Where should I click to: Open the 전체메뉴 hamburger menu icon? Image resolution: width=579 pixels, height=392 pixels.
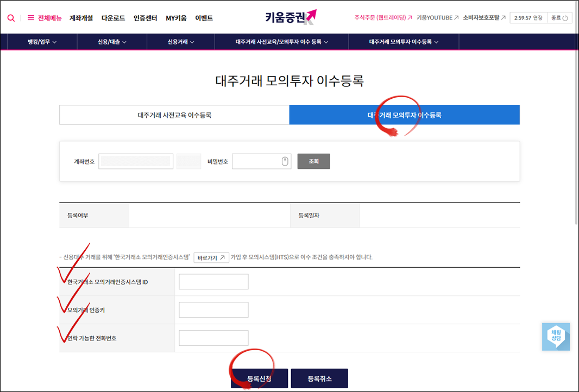pos(31,18)
